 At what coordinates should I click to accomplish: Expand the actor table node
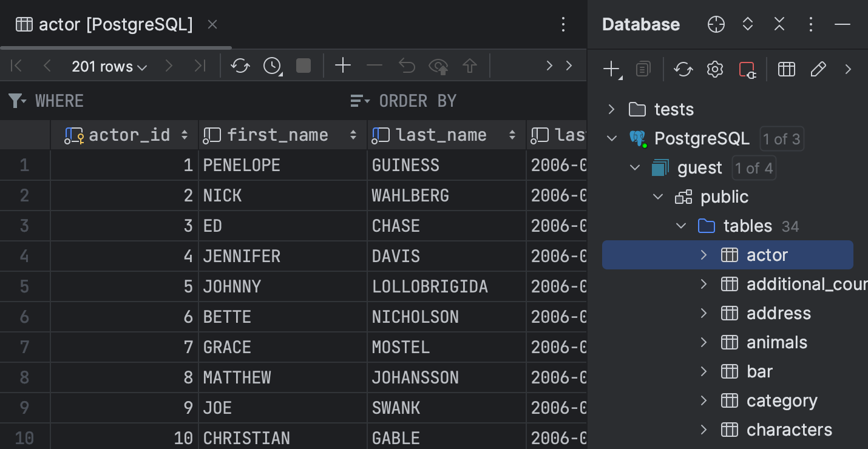pos(704,255)
